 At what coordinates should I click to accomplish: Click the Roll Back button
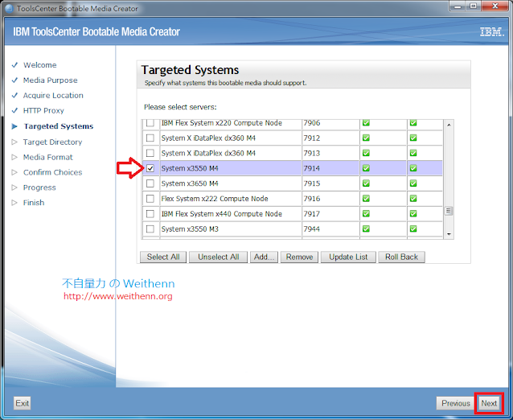401,257
